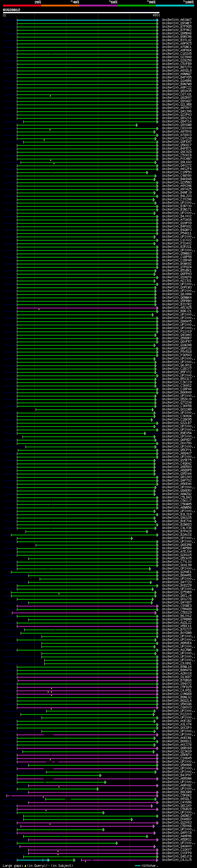
Task: Select the UniRef100_B3TLU2 entry
Action: click(176, 40)
